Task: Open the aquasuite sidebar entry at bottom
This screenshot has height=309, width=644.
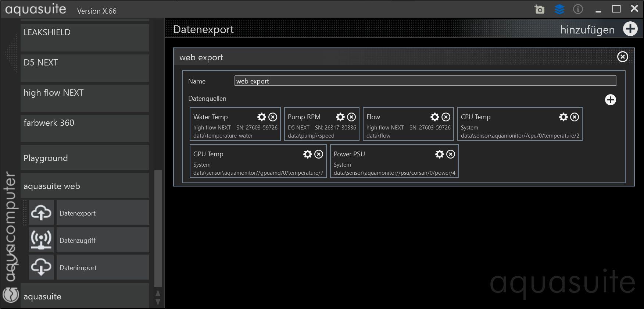Action: (85, 296)
